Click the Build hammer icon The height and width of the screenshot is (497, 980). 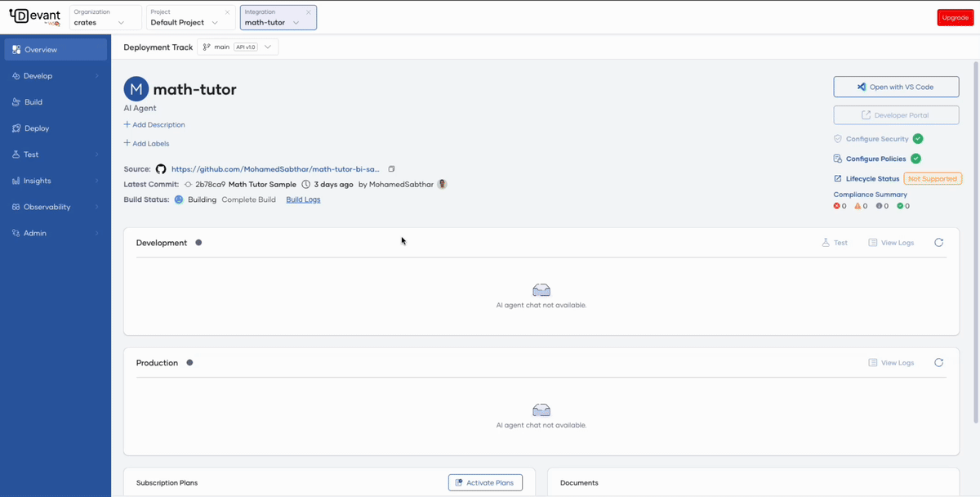(x=16, y=102)
